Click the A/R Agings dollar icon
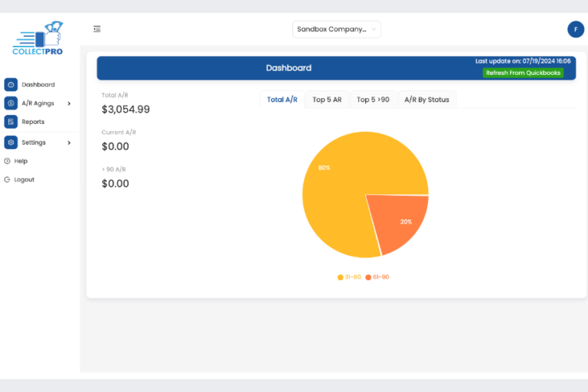Screen dimensions: 588x392 click(x=11, y=103)
